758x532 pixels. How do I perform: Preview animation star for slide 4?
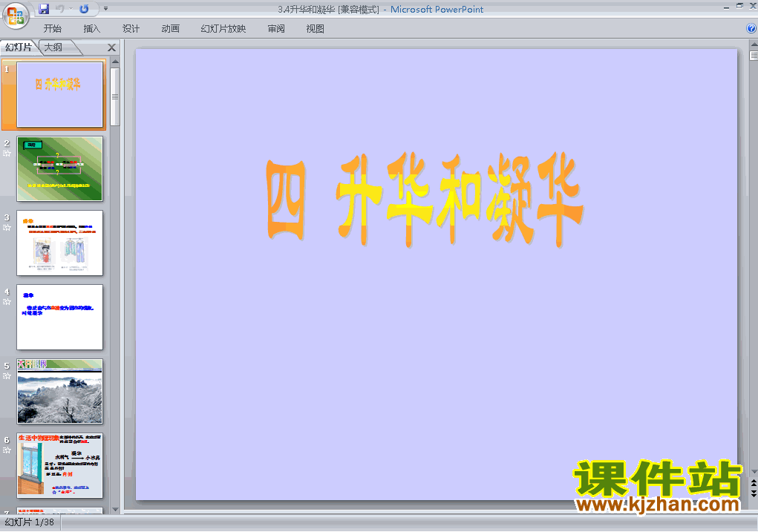7,302
